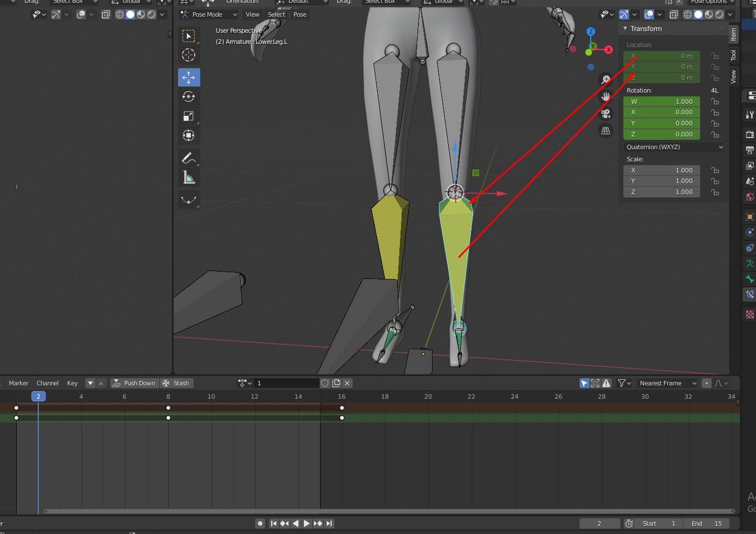
Task: Select the Measure tool
Action: pos(189,177)
